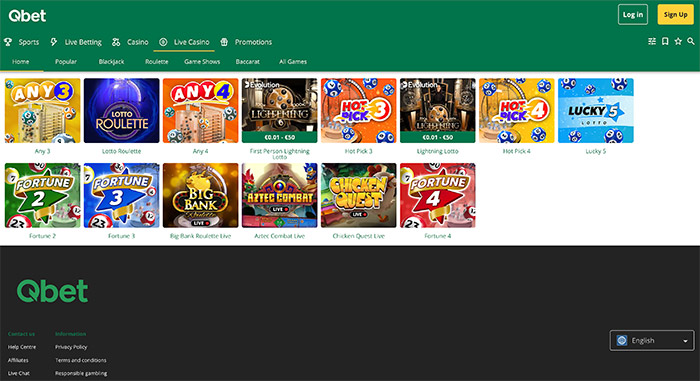Click the 'Any 3' game title text
700x381 pixels.
pyautogui.click(x=42, y=151)
